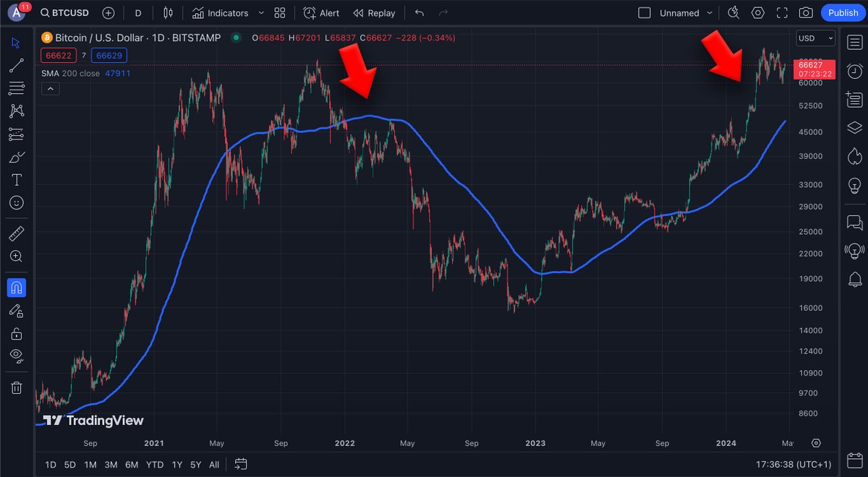Open the user profile avatar menu
This screenshot has width=868, height=477.
click(15, 13)
